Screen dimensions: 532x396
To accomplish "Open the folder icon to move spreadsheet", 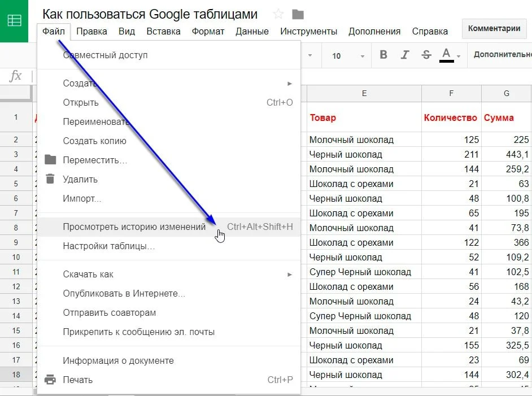I will (x=298, y=15).
